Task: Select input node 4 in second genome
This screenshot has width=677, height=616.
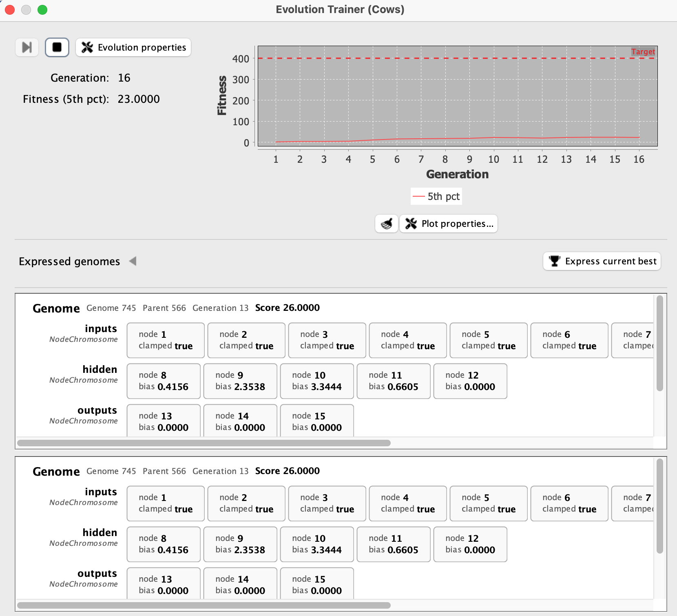Action: click(408, 503)
